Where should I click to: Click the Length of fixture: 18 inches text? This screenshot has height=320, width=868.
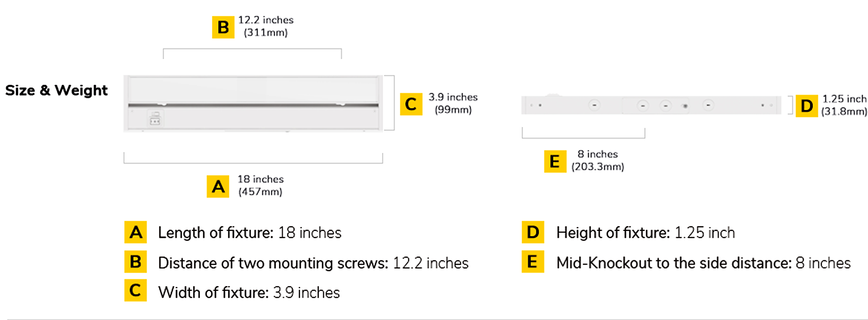[250, 233]
